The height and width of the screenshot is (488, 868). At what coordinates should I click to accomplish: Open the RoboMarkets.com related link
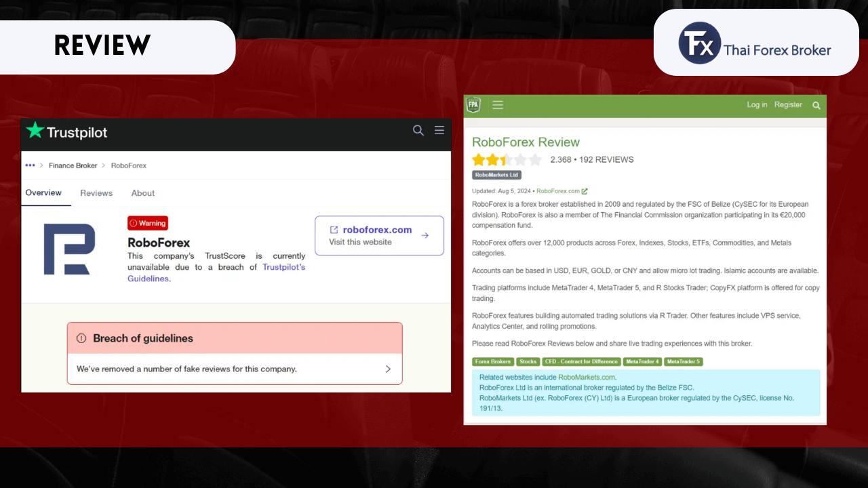click(587, 377)
